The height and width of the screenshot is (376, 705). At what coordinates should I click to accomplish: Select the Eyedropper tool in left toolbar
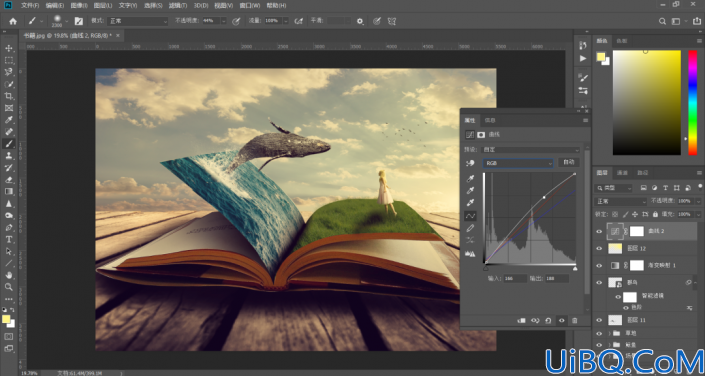click(x=9, y=120)
